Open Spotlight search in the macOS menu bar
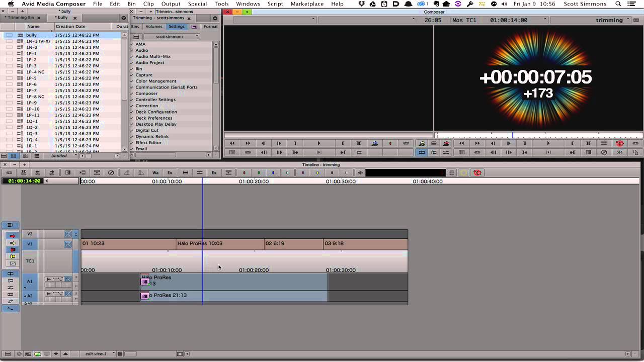Image resolution: width=644 pixels, height=362 pixels. pyautogui.click(x=618, y=4)
